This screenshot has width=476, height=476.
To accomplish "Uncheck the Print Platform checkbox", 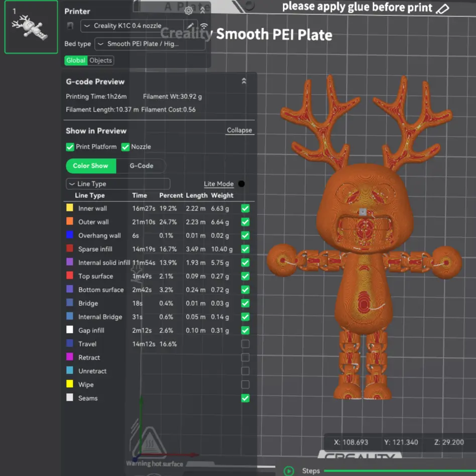I will click(x=70, y=147).
